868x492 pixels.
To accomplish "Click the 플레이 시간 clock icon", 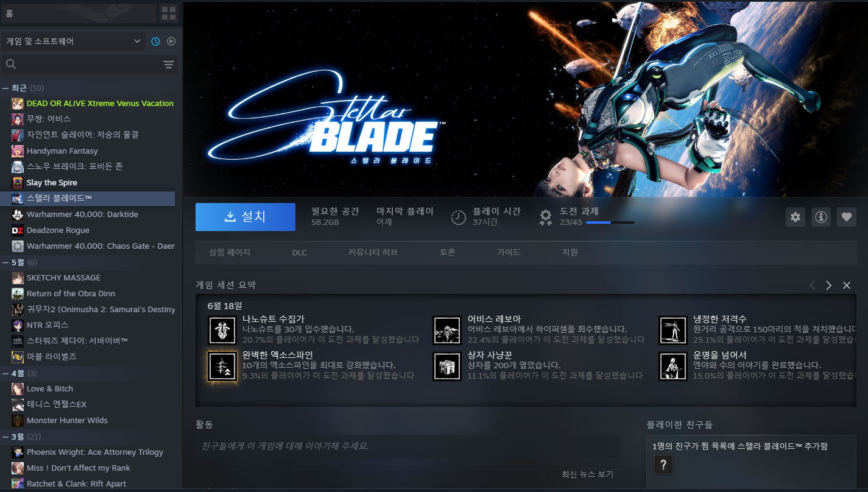I will pyautogui.click(x=459, y=217).
